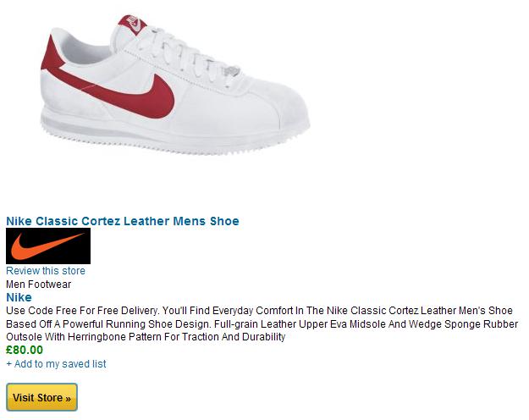Image resolution: width=529 pixels, height=420 pixels.
Task: Click the white laces on the shoe
Action: click(x=189, y=58)
